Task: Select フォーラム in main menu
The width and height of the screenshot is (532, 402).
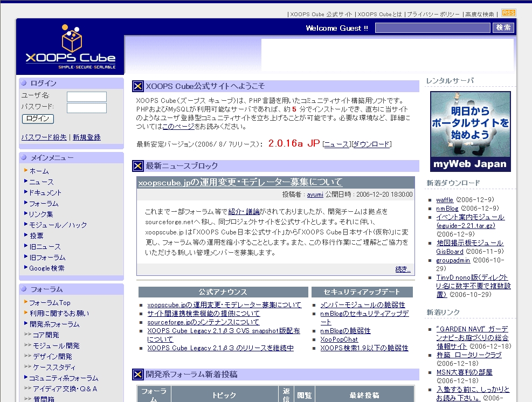Action: [x=44, y=204]
